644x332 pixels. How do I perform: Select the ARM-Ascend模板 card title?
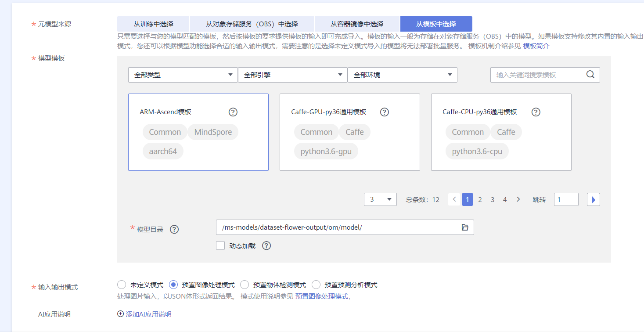165,112
